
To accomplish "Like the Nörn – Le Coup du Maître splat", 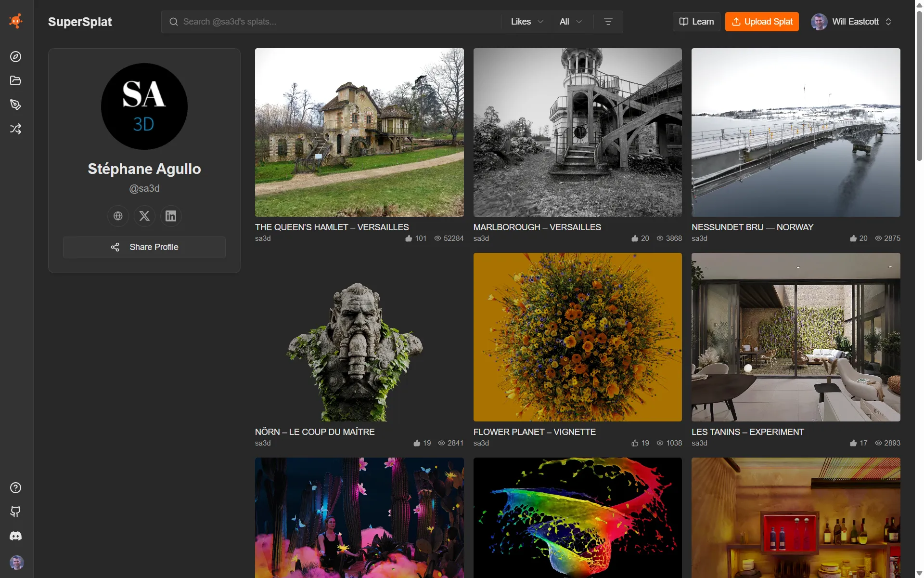I will coord(417,443).
